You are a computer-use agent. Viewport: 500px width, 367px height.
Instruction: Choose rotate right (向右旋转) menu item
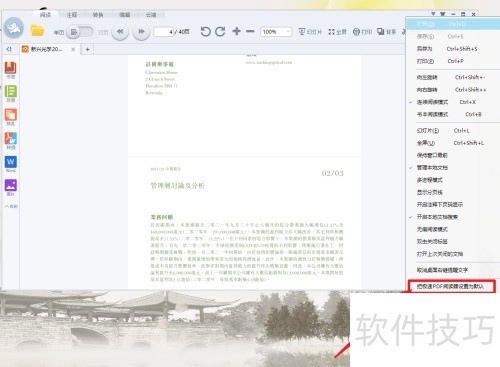[453, 90]
